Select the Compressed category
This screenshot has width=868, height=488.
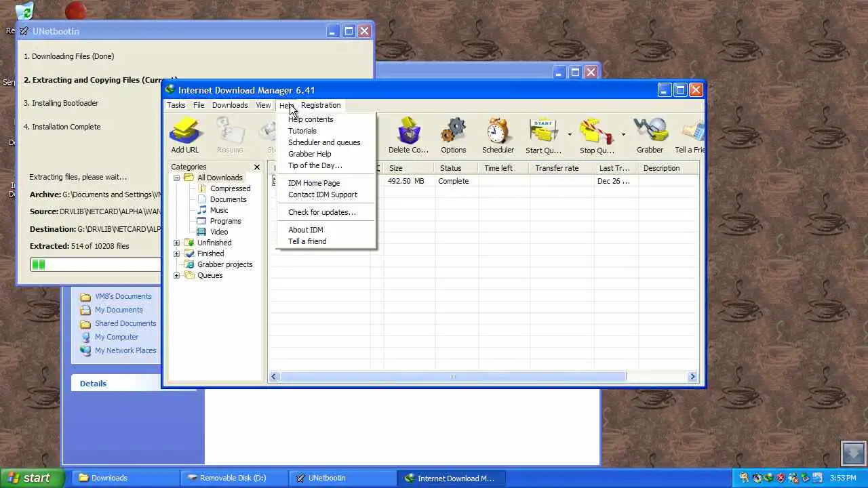coord(230,188)
